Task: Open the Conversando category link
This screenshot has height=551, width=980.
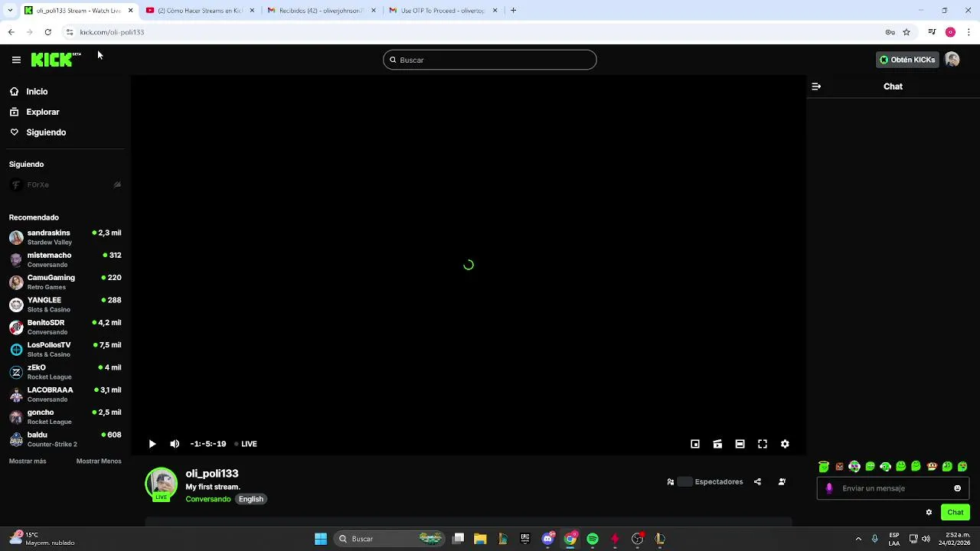Action: (208, 499)
